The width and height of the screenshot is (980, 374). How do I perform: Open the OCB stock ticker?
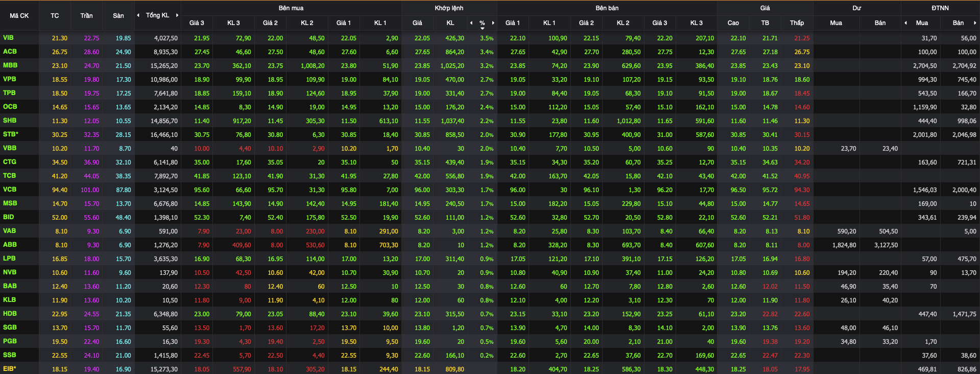pos(10,107)
